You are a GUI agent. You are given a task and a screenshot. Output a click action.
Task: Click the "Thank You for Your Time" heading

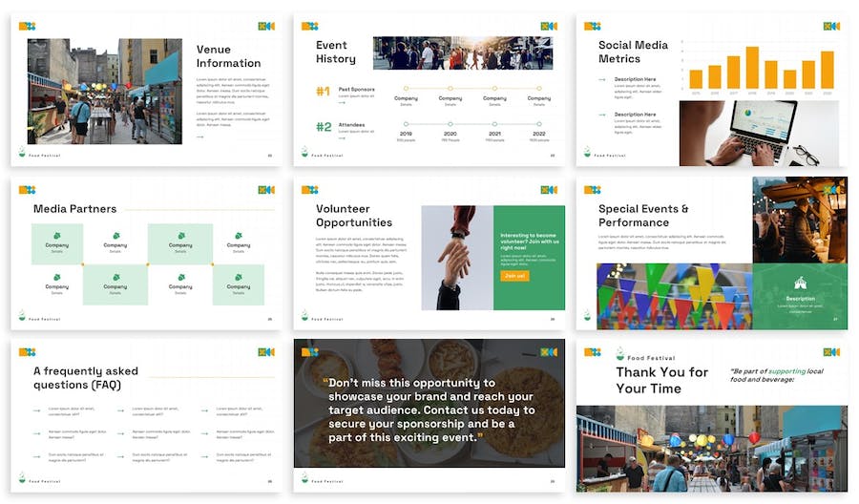click(x=661, y=380)
